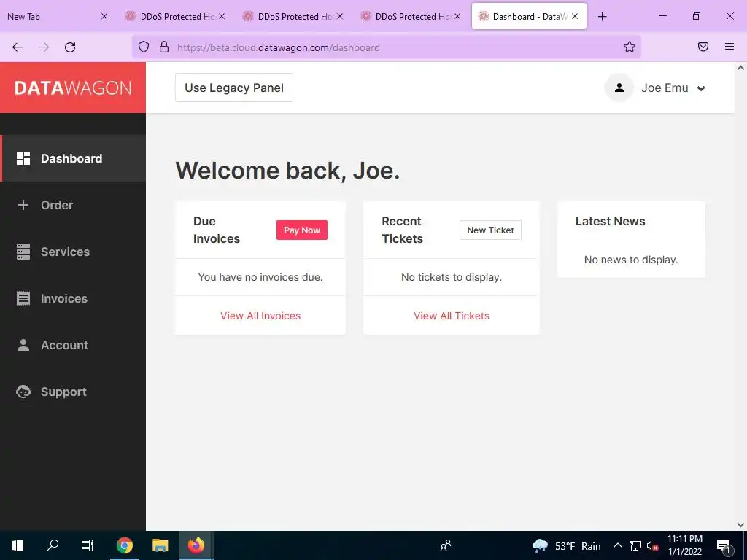Screen dimensions: 747x560
Task: Launch Chrome from the taskbar
Action: click(x=124, y=545)
